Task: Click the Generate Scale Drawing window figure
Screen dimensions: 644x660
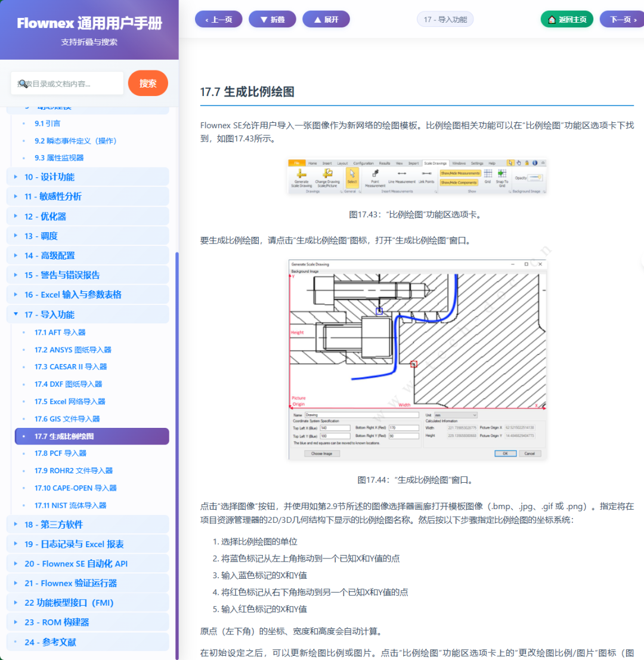Action: [x=417, y=360]
